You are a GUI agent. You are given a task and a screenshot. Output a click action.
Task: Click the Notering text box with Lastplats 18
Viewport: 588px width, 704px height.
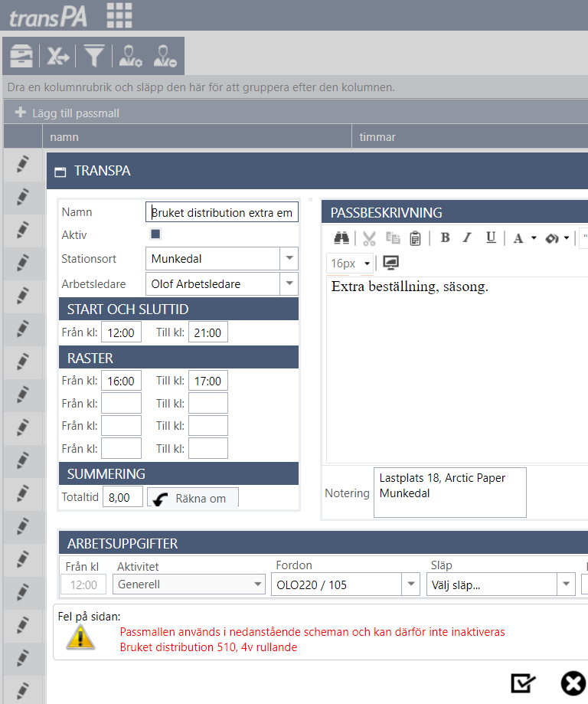[449, 493]
